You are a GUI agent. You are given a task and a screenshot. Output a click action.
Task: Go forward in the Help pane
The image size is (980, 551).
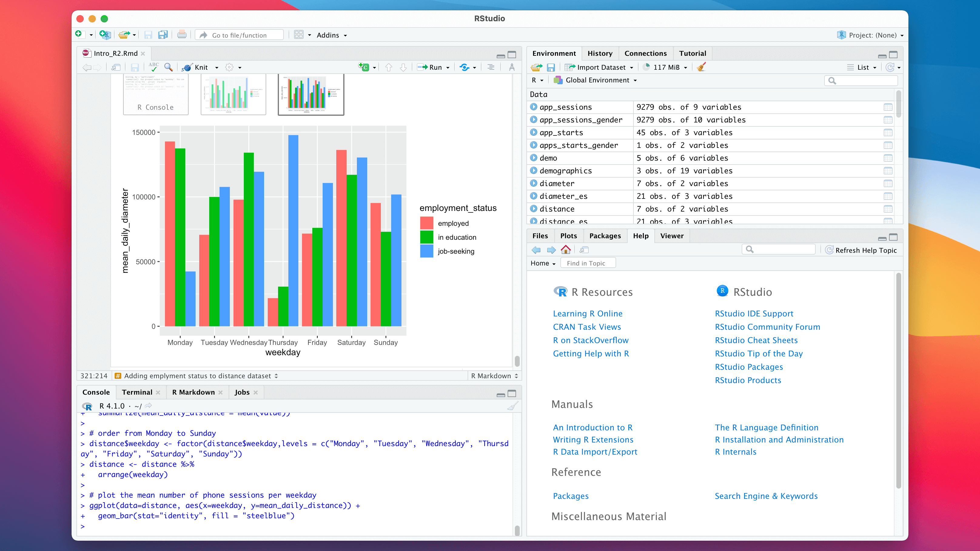click(551, 250)
